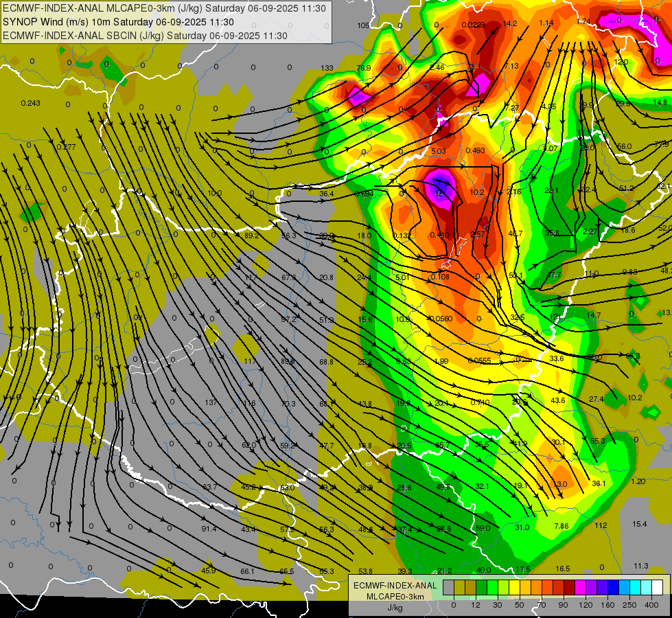Click the map value 0.0229
This screenshot has width=672, height=618.
(473, 25)
